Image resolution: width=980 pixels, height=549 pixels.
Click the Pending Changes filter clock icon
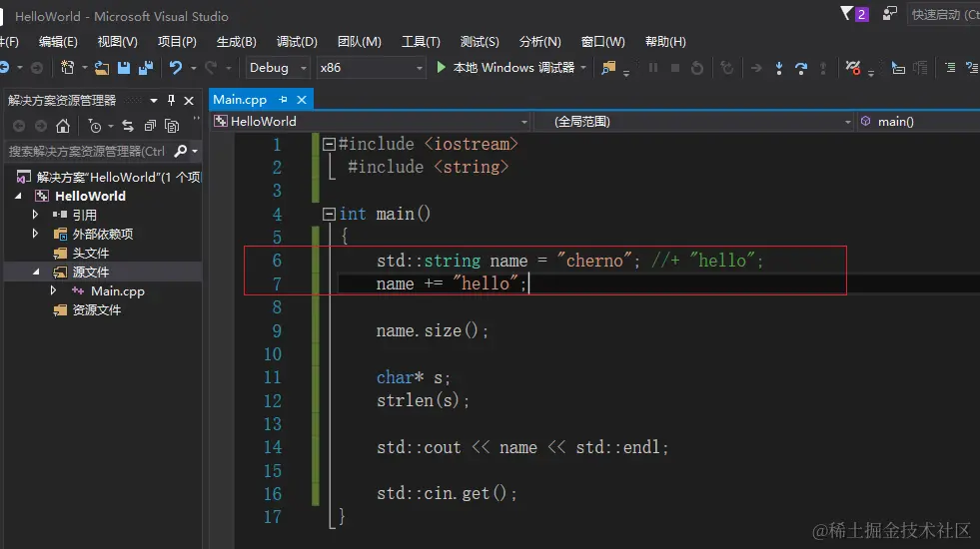95,126
